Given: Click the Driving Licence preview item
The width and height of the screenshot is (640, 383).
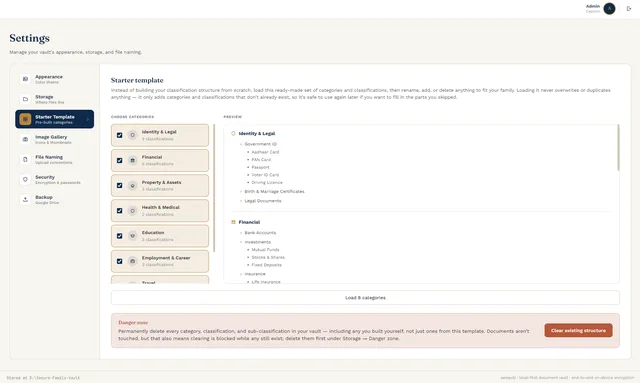Looking at the screenshot, I should pos(267,183).
